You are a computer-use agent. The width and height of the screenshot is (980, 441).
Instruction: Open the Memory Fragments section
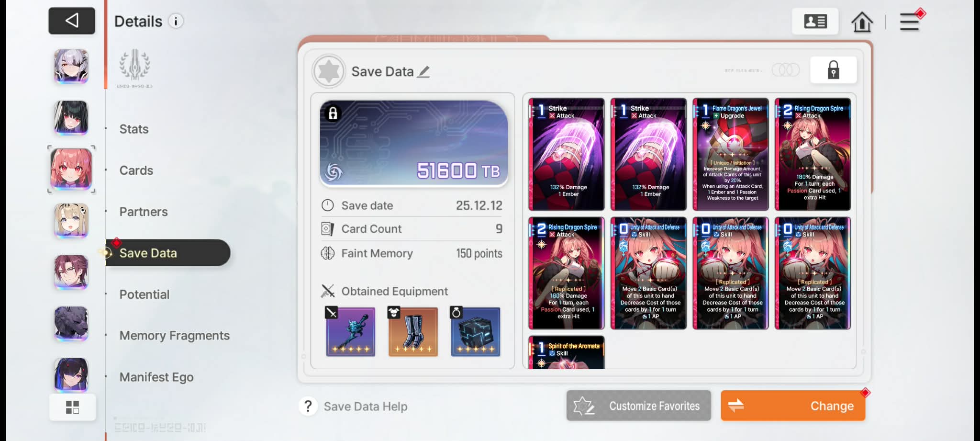175,336
